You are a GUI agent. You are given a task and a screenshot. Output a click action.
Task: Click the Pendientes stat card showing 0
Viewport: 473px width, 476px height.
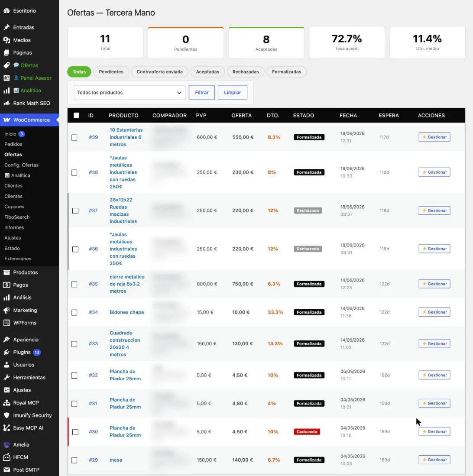tap(186, 43)
